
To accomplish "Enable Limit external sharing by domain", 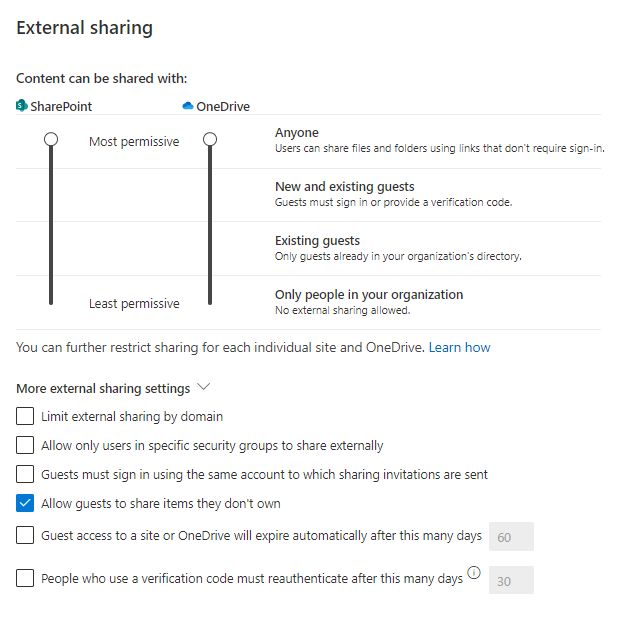I will [x=25, y=416].
